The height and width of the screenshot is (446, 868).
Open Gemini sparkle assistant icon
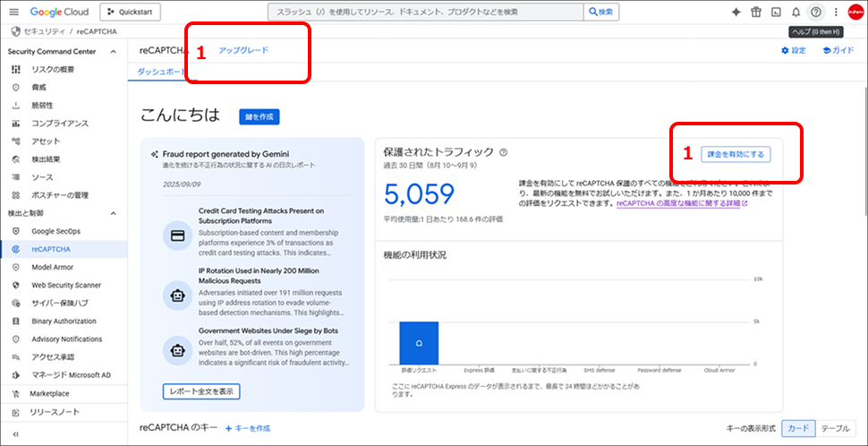(x=736, y=13)
